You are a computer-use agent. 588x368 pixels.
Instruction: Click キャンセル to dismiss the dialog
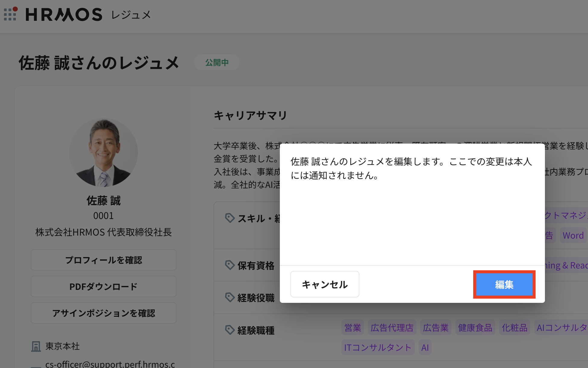[x=325, y=284]
